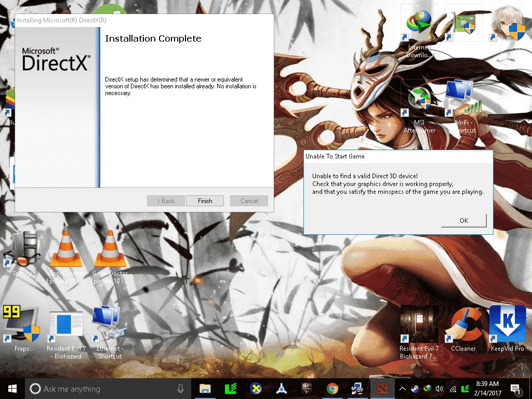This screenshot has height=399, width=532.
Task: Click the Installing Microsoft DirectX title bar
Action: (144, 20)
